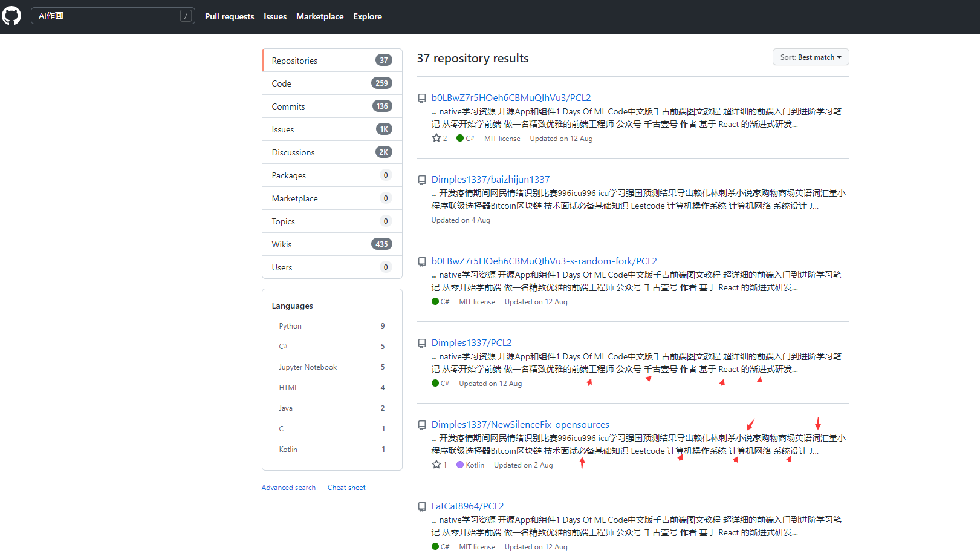
Task: Filter results by Python language
Action: [290, 325]
